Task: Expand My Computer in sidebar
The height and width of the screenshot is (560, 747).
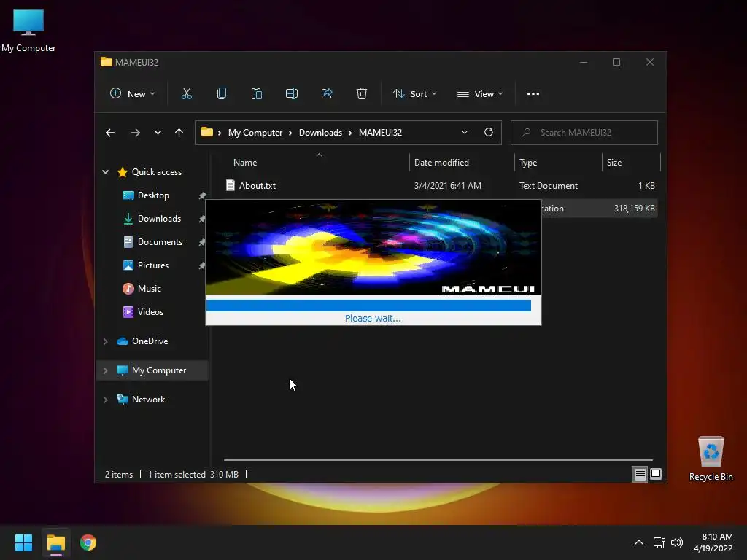Action: pos(105,370)
